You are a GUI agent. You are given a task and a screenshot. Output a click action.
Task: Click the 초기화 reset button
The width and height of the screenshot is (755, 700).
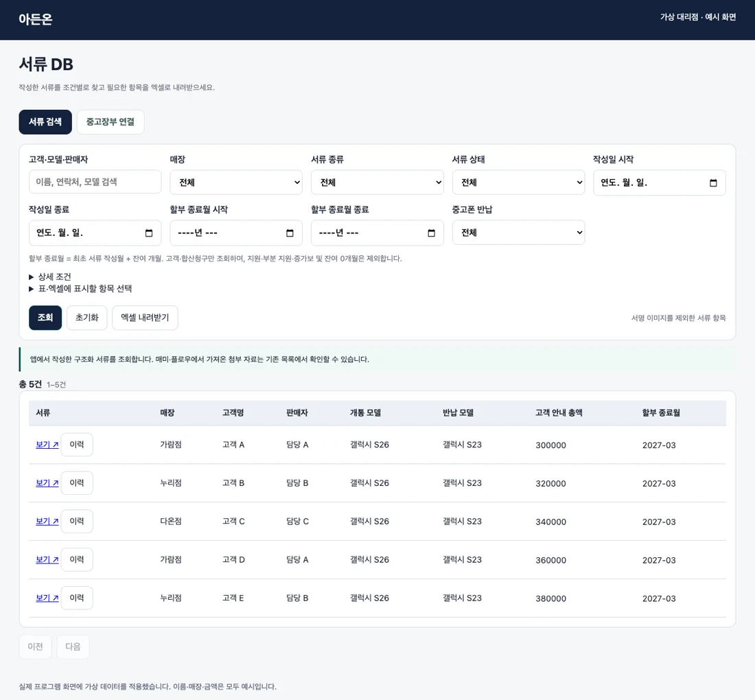pyautogui.click(x=86, y=318)
